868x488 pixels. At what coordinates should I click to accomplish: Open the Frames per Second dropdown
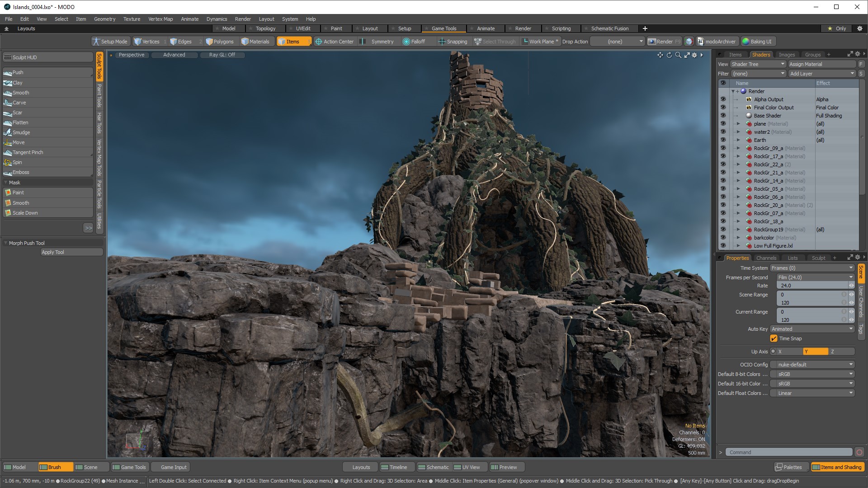tap(815, 277)
